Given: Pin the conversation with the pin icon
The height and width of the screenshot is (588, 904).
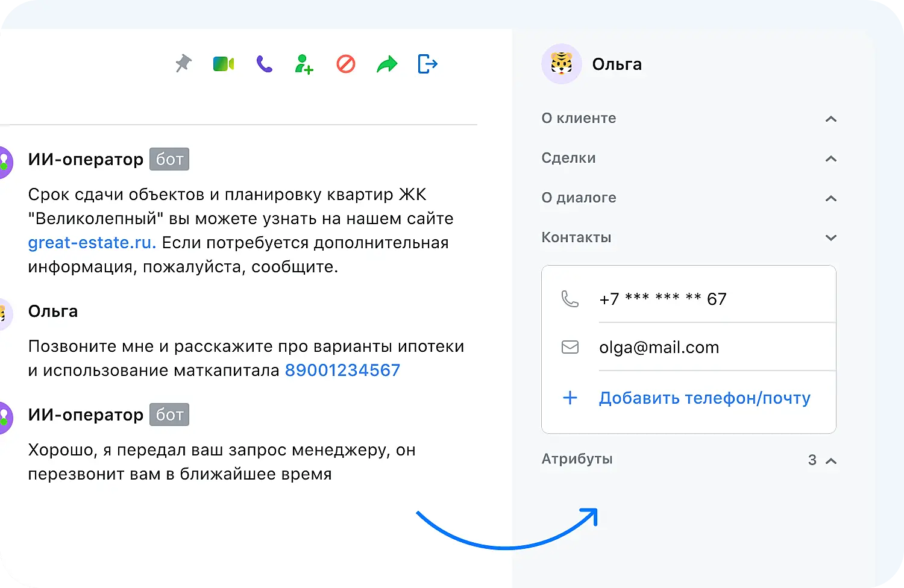Looking at the screenshot, I should (183, 63).
